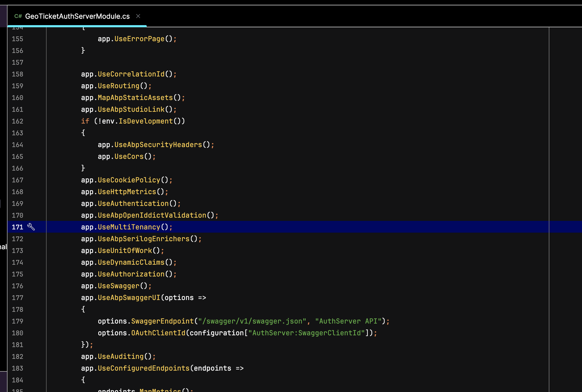Click IsDevelopment on line 162
The image size is (582, 392).
(146, 121)
